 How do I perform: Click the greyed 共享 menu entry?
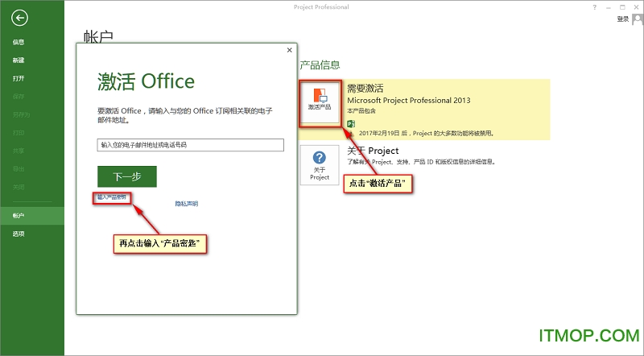coord(19,151)
